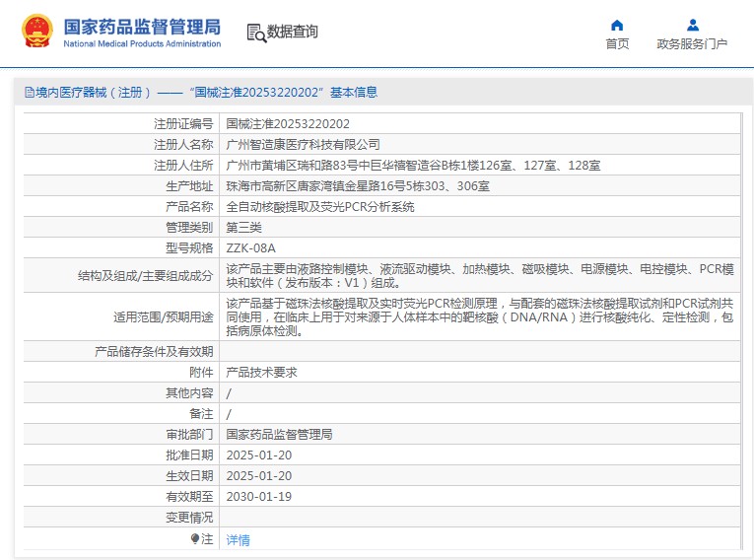Click the slash value in 备注 row

(x=229, y=414)
